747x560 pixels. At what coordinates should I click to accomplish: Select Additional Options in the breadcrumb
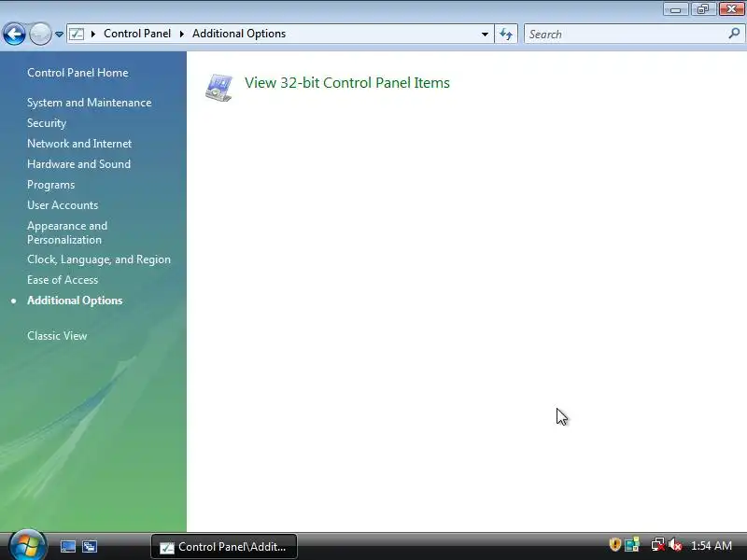click(x=239, y=34)
